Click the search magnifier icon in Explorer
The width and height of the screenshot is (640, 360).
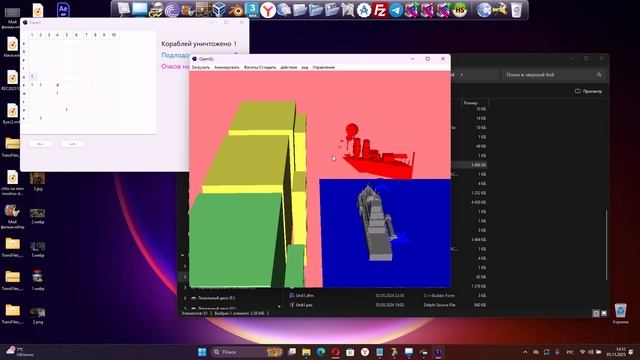tap(599, 75)
